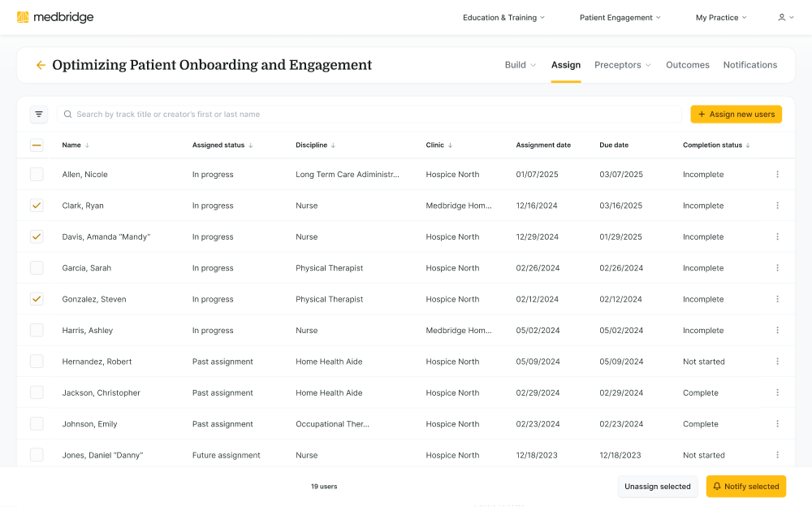The height and width of the screenshot is (507, 812).
Task: Click the Due date column header
Action: (614, 145)
